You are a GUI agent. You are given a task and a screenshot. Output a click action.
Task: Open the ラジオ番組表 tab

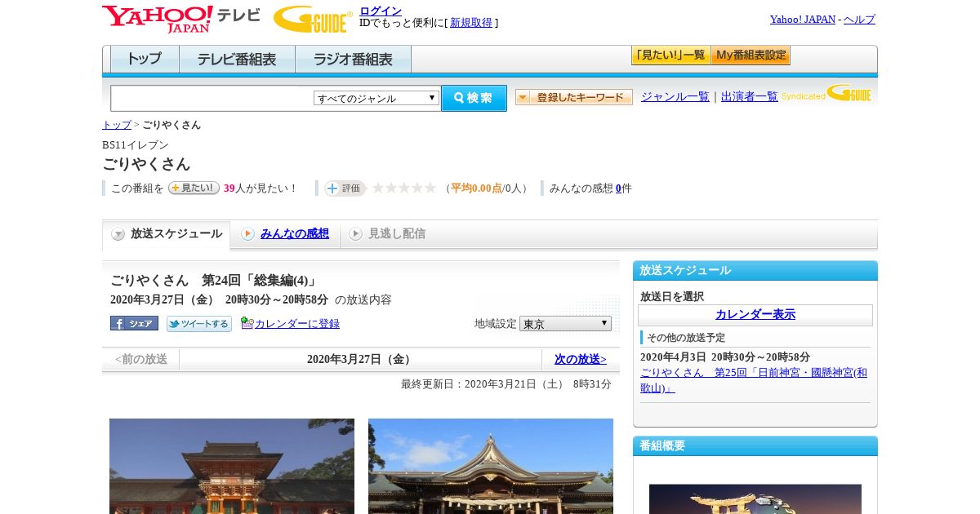pyautogui.click(x=353, y=60)
